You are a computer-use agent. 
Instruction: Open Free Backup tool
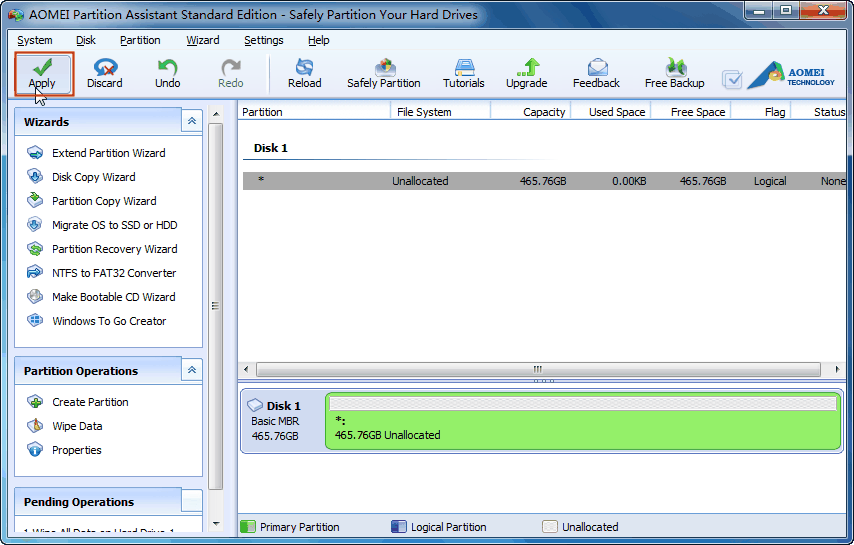(674, 74)
